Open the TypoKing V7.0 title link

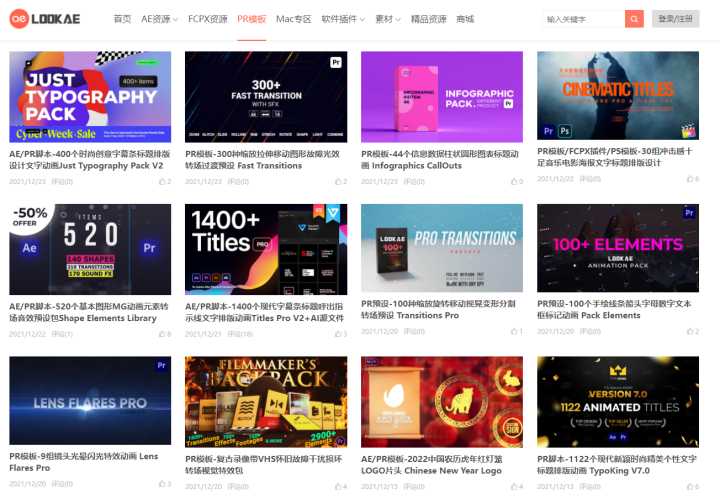tap(617, 465)
